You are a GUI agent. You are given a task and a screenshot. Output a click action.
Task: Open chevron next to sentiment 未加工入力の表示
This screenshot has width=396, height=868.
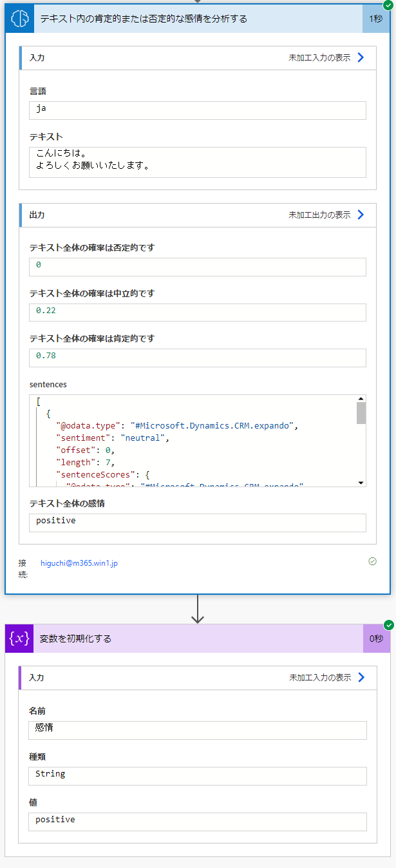361,57
